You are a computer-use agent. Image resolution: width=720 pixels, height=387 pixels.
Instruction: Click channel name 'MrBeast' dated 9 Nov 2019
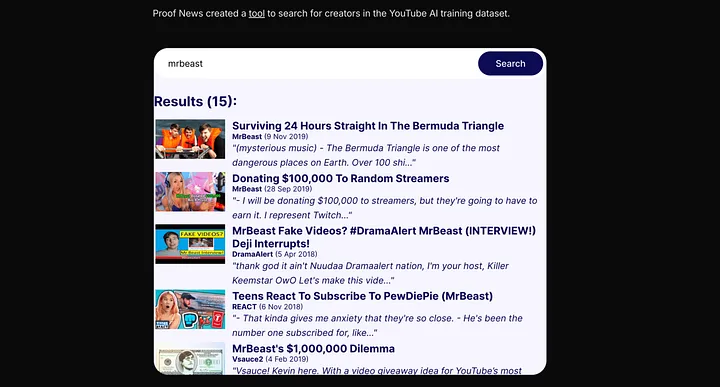point(247,136)
